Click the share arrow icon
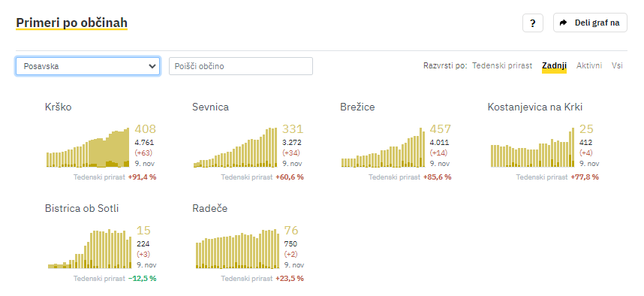The width and height of the screenshot is (644, 296). (x=564, y=23)
